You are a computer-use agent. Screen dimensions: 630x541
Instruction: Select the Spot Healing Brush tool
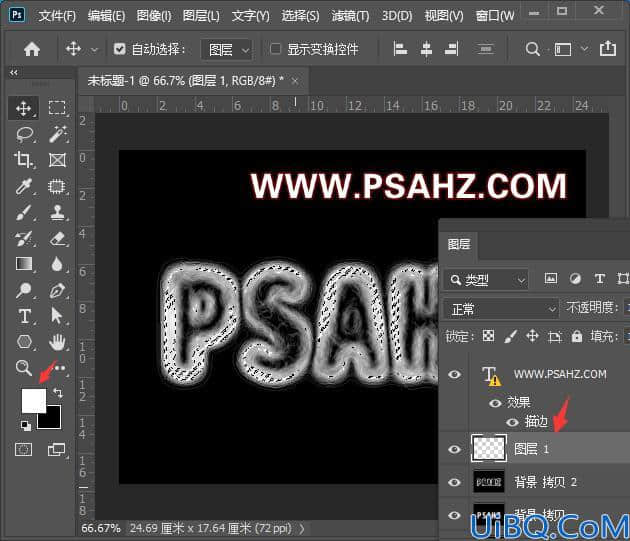[x=57, y=186]
